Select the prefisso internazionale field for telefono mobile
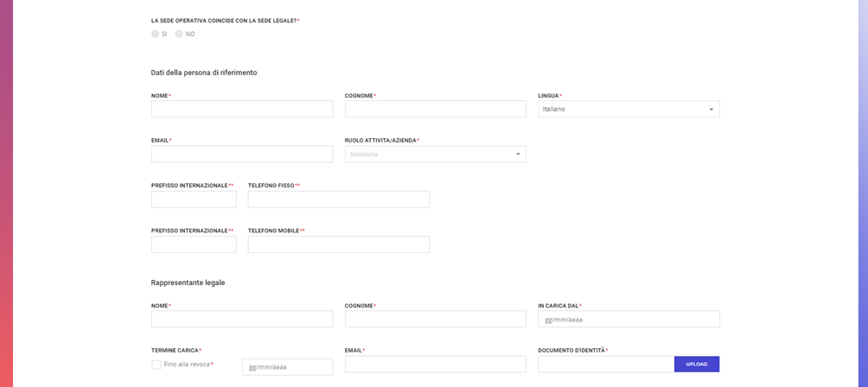Screen dimensions: 868x387 [194, 244]
